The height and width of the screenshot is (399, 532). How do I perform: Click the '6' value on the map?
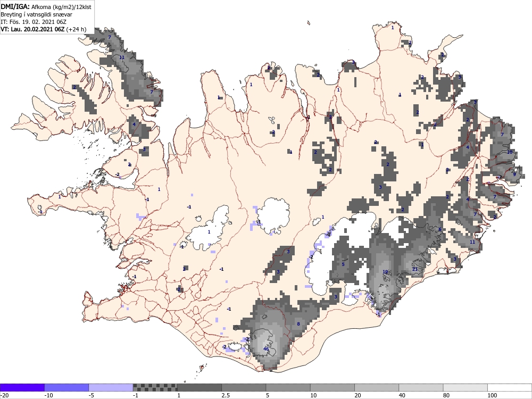coord(440,229)
